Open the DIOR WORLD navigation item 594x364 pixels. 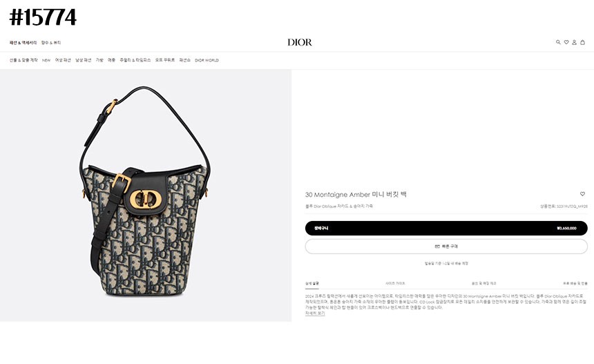click(x=207, y=60)
